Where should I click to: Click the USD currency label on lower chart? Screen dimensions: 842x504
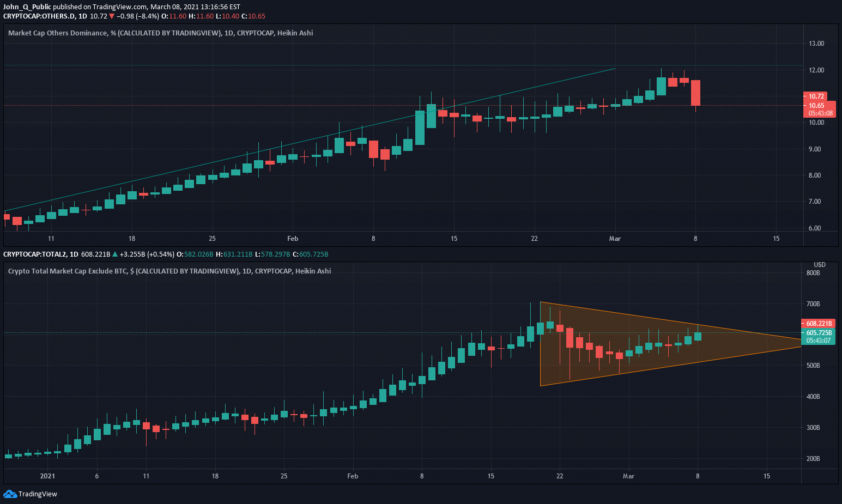click(x=820, y=265)
